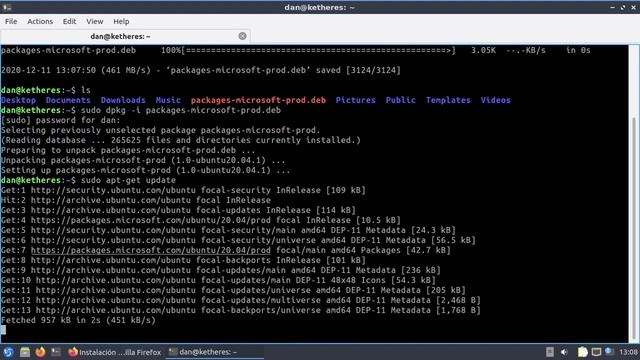Open the Help menu
The height and width of the screenshot is (360, 640).
[121, 21]
